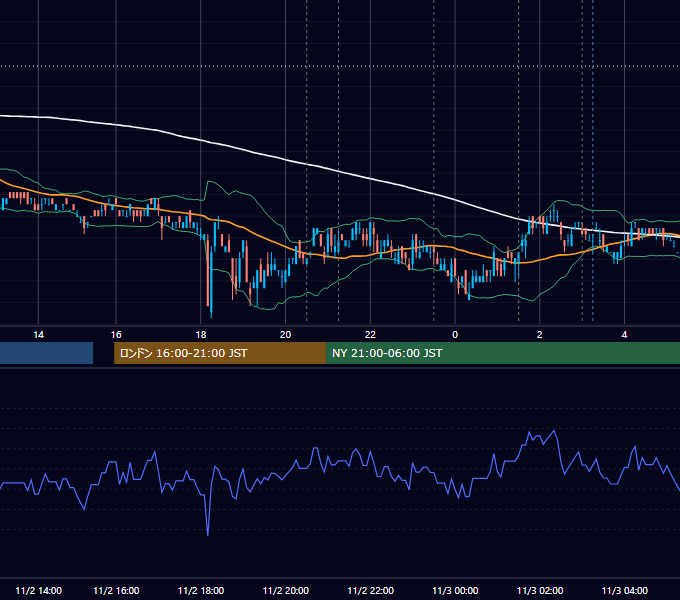Click the 16 hour label on price chart axis
The height and width of the screenshot is (600, 680).
coord(116,335)
